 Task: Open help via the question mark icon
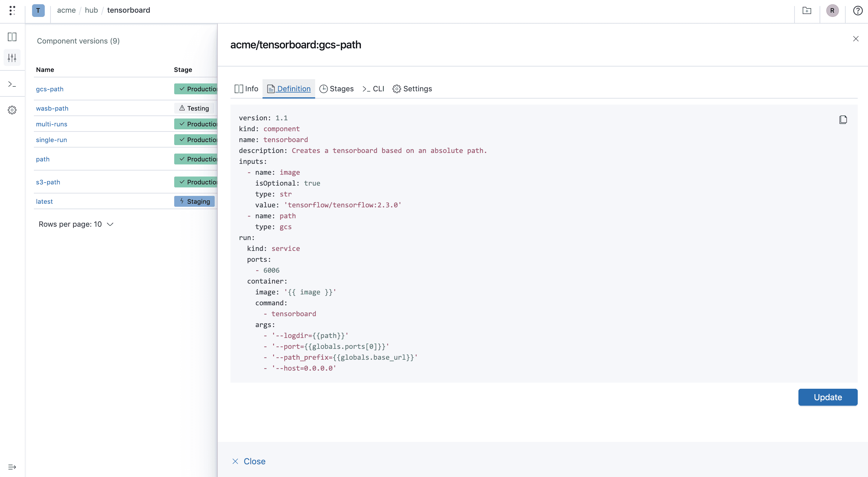pos(857,11)
